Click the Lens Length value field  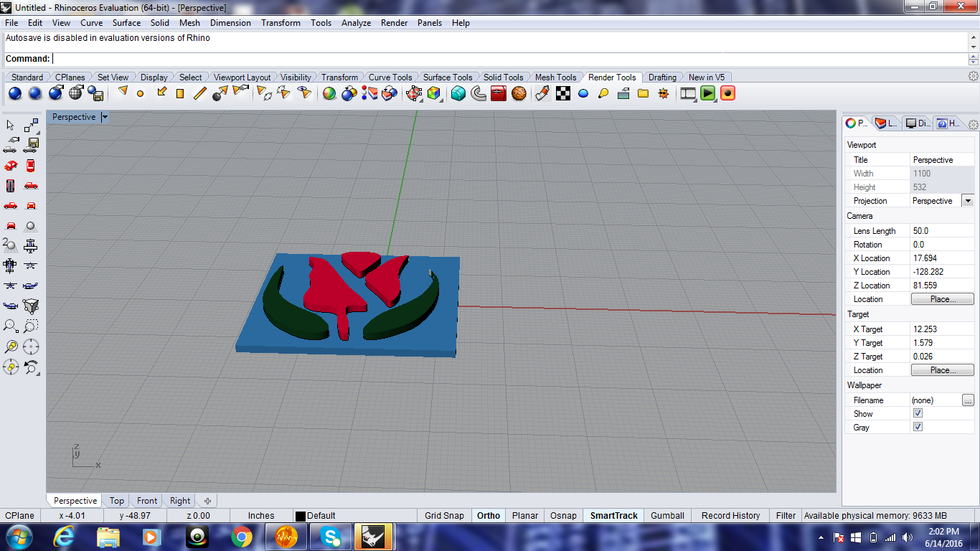coord(942,231)
